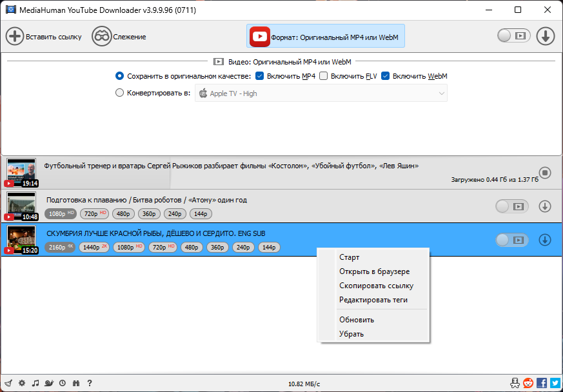Expand the Apple TV - High dropdown
The width and height of the screenshot is (563, 392).
click(x=321, y=93)
